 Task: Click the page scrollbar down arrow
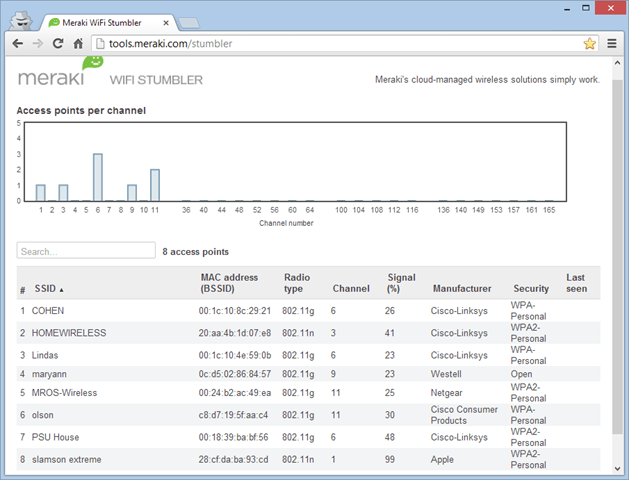(617, 468)
